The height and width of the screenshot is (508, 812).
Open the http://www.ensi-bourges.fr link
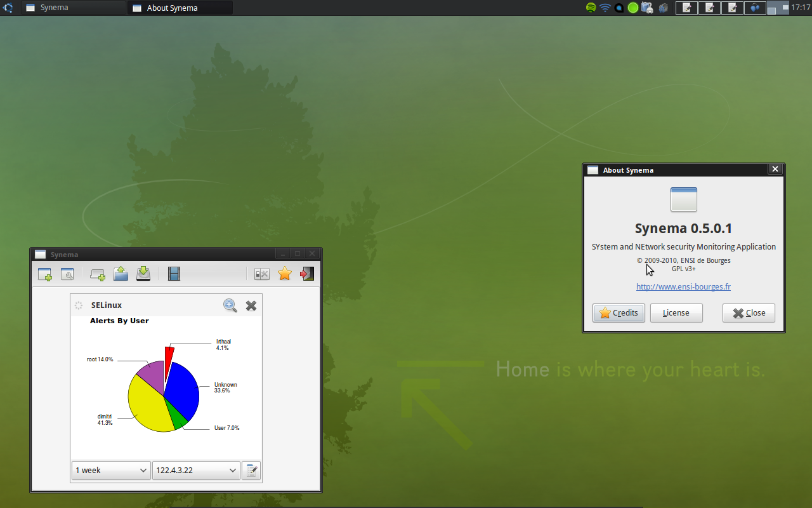[683, 287]
